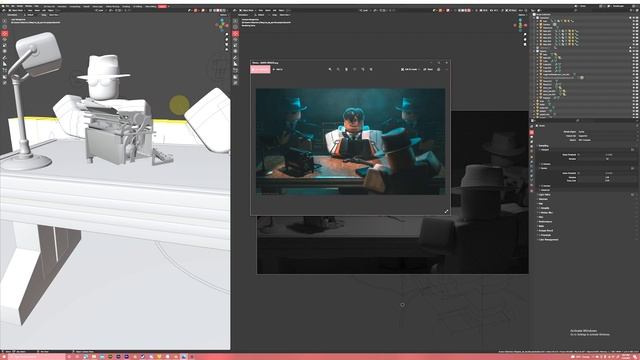Select the Measure tool in right viewport toolbar
Image resolution: width=640 pixels, height=360 pixels.
(x=236, y=64)
